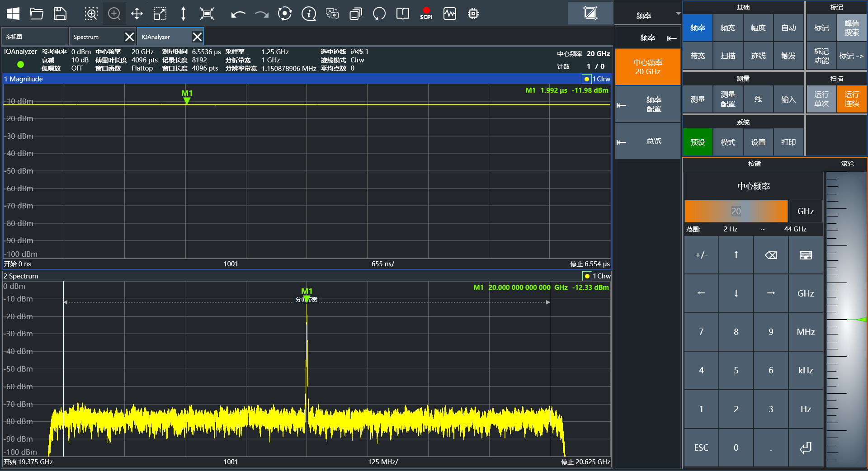Select the 频率 hardkey in 基础 group
868x471 pixels.
tap(698, 28)
